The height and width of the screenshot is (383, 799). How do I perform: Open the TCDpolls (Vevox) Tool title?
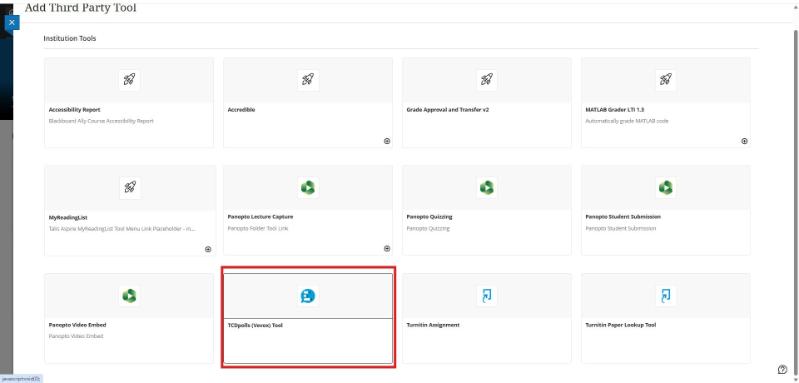(255, 325)
